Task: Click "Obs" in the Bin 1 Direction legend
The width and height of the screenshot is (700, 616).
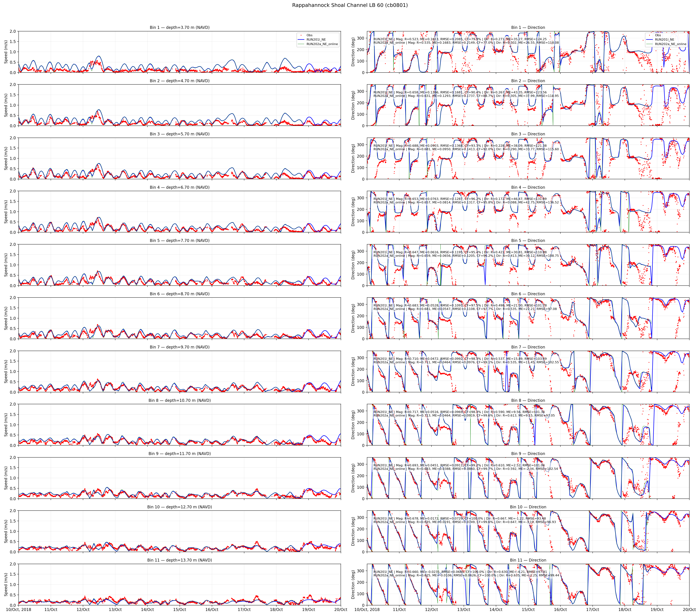Action: coord(658,35)
